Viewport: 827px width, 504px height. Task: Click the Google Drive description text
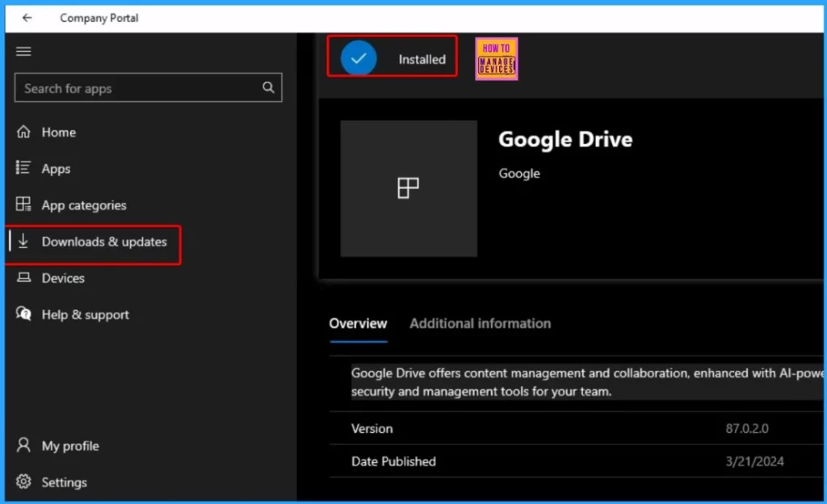pyautogui.click(x=587, y=382)
